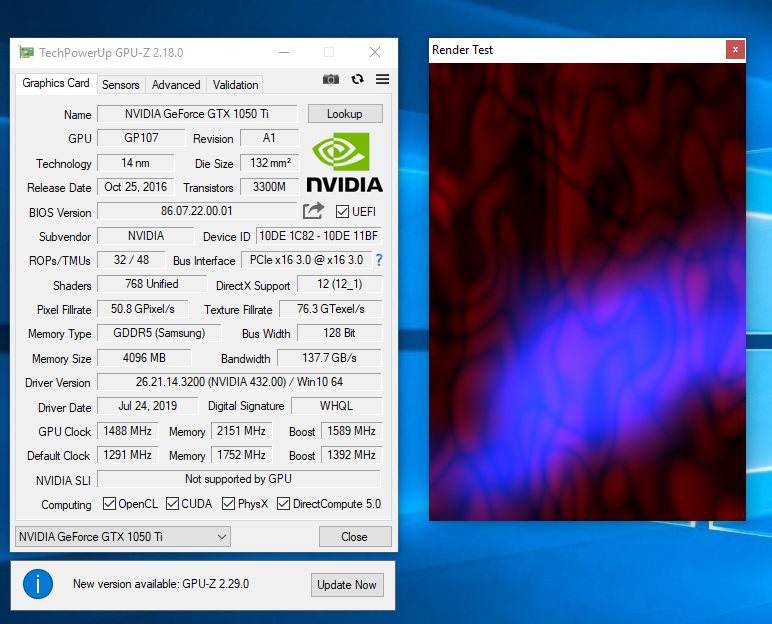Image resolution: width=772 pixels, height=624 pixels.
Task: Click the Release Date value Oct 25, 2016
Action: pyautogui.click(x=136, y=187)
